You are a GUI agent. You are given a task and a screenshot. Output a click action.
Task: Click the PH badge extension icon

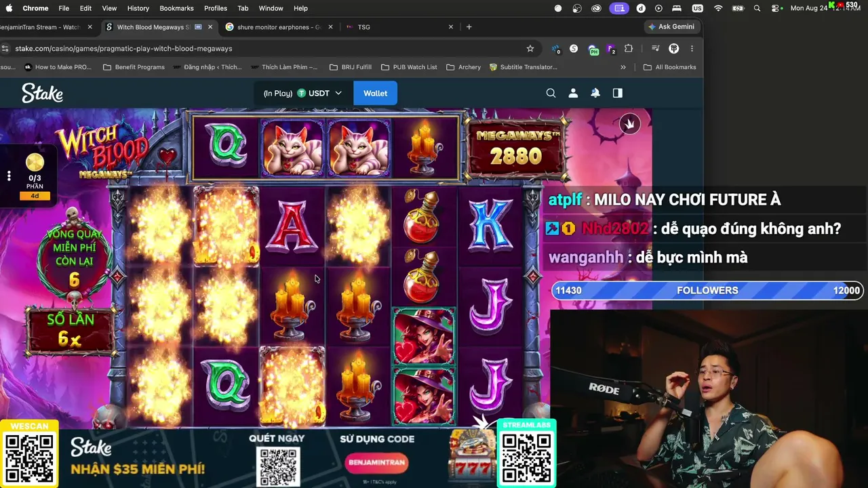(593, 49)
